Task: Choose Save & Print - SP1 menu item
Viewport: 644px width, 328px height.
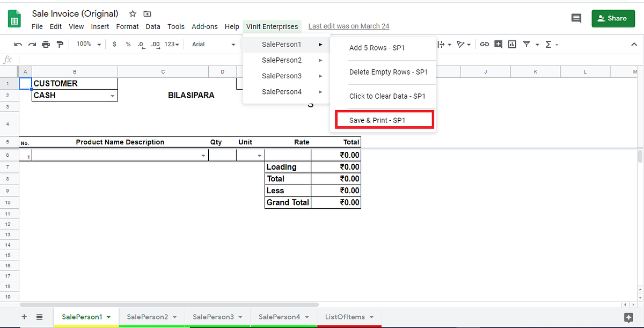Action: pyautogui.click(x=384, y=120)
